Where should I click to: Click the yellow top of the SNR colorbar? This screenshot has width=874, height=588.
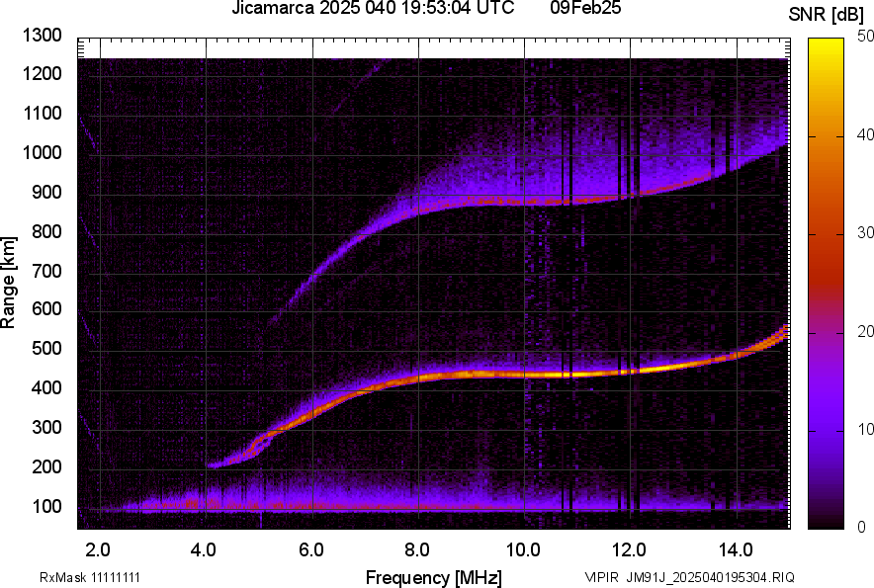coord(827,43)
